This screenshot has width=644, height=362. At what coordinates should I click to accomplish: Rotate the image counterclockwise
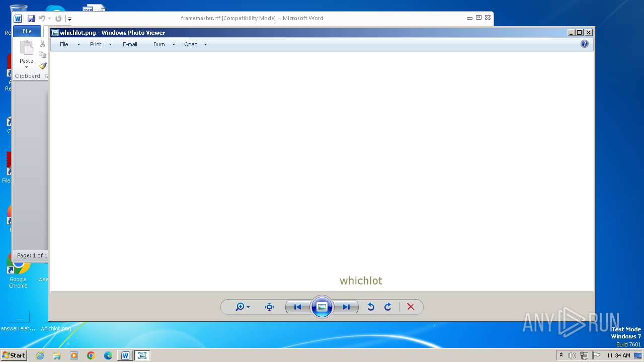[371, 307]
